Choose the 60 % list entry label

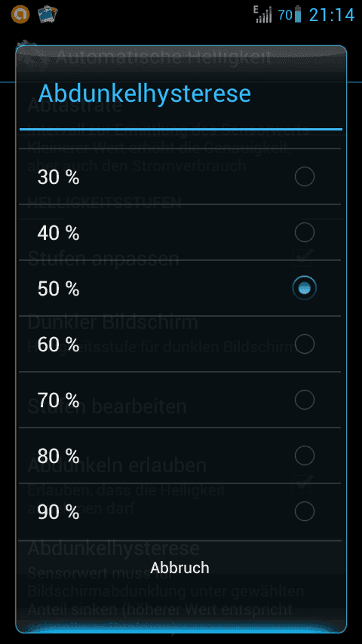[58, 345]
